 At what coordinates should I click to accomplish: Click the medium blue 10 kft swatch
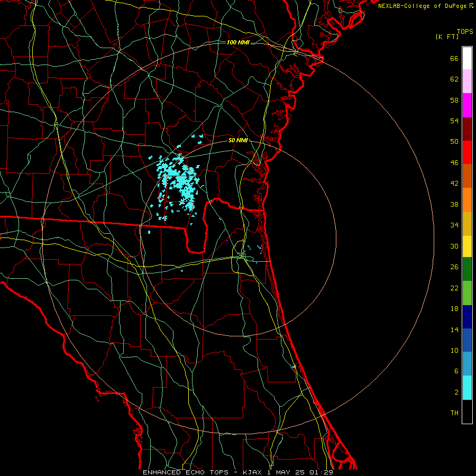click(467, 340)
